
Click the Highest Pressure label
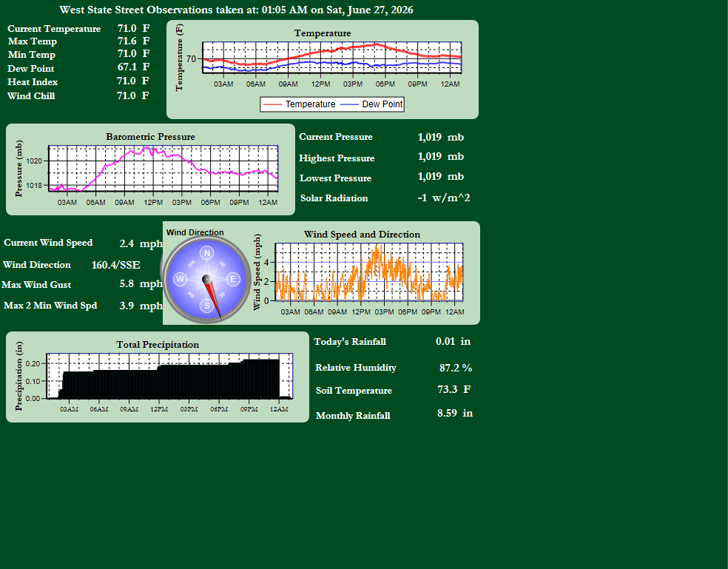pyautogui.click(x=337, y=158)
